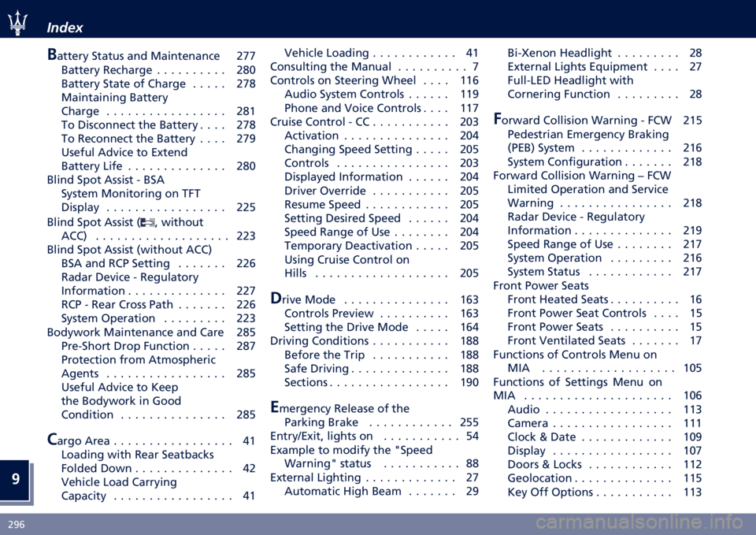Go to the Drive Mode index entry
756x535 pixels.
pyautogui.click(x=374, y=299)
